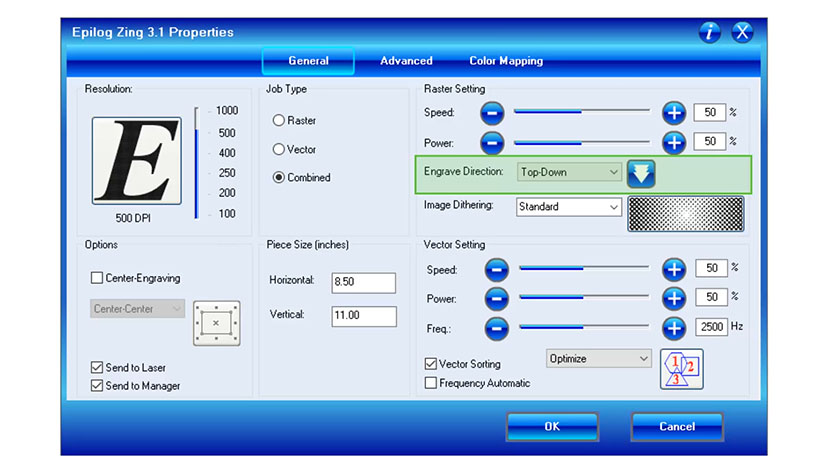Click the vector sorting order icon
The width and height of the screenshot is (830, 473).
pos(682,368)
